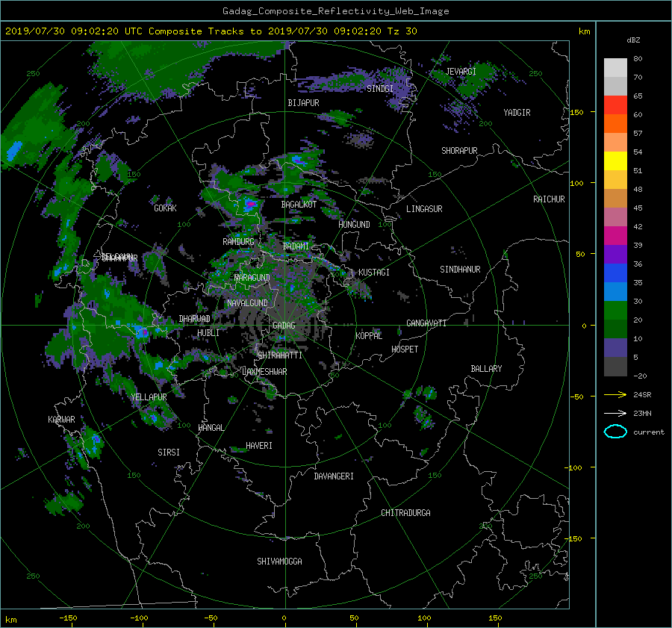The height and width of the screenshot is (628, 672).
Task: Click the yellow 24SR track arrow icon
Action: click(x=615, y=394)
